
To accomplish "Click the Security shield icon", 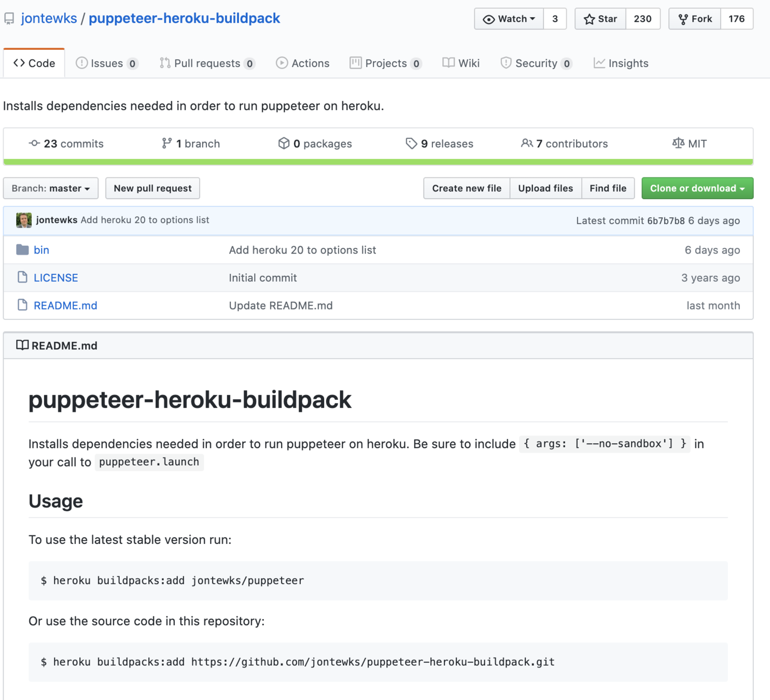I will [x=506, y=63].
